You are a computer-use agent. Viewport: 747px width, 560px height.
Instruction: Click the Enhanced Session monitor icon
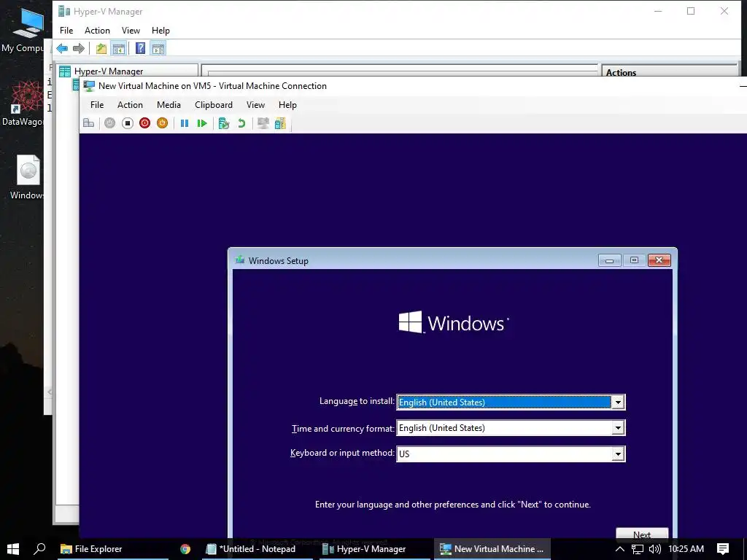coord(263,123)
